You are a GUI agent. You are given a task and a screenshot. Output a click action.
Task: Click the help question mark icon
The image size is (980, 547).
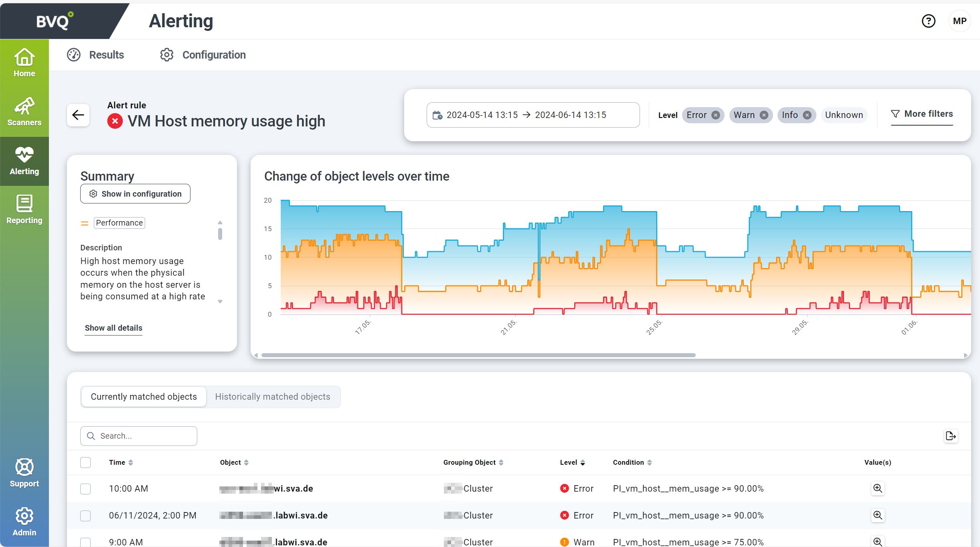pyautogui.click(x=928, y=21)
